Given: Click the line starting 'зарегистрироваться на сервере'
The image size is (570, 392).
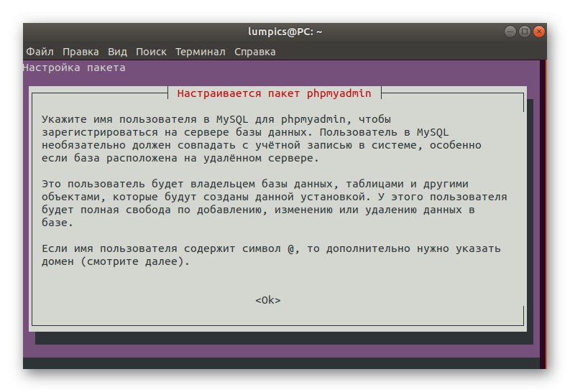Looking at the screenshot, I should tap(245, 132).
